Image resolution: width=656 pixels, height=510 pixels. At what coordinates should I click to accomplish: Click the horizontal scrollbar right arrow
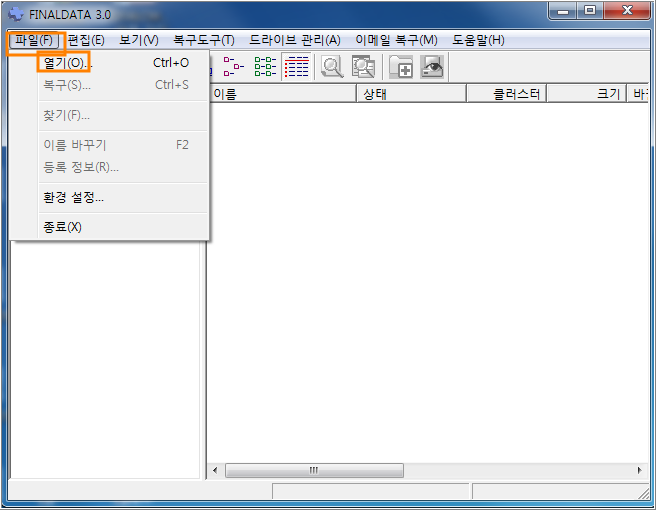[x=639, y=470]
